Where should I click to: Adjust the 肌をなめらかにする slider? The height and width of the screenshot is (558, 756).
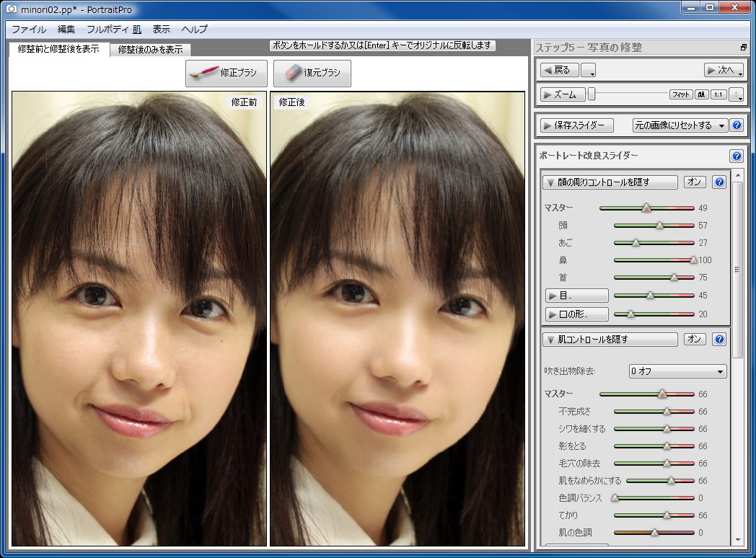point(660,480)
